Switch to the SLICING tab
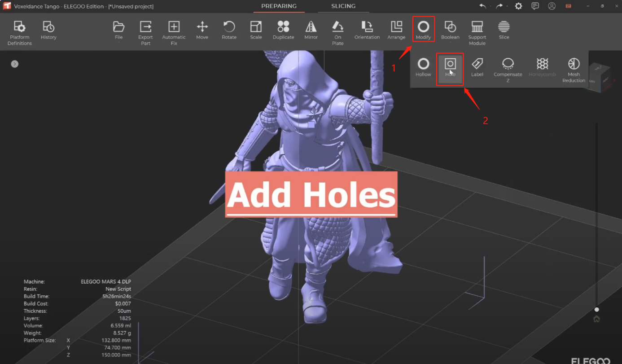The width and height of the screenshot is (622, 364). click(x=343, y=6)
